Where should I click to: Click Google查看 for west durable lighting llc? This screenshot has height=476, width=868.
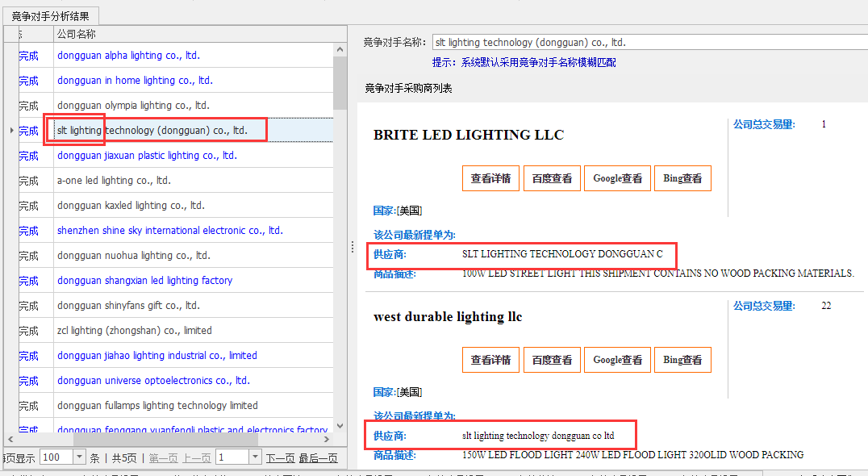tap(618, 360)
